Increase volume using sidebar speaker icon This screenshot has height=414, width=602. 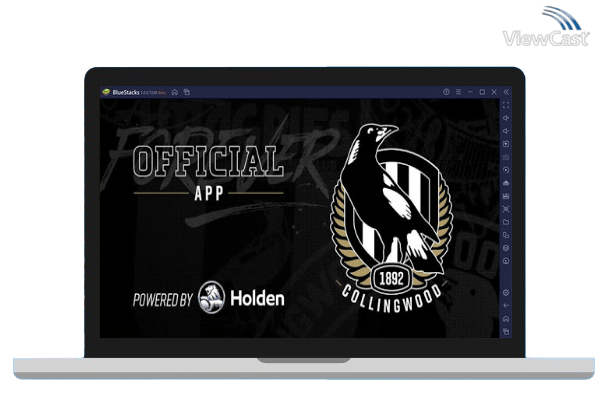coord(506,118)
